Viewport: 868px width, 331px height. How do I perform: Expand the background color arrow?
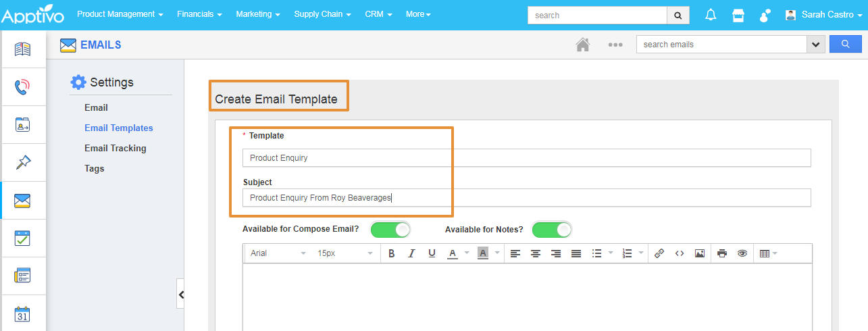[497, 253]
